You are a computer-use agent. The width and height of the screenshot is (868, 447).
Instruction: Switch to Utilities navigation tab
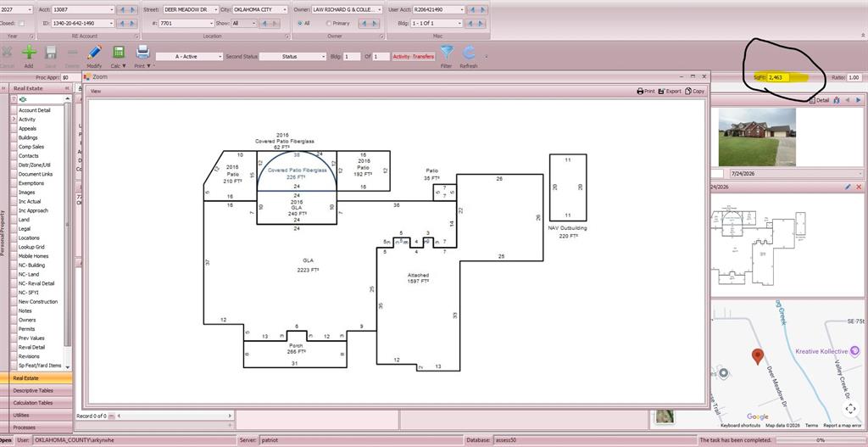point(36,415)
